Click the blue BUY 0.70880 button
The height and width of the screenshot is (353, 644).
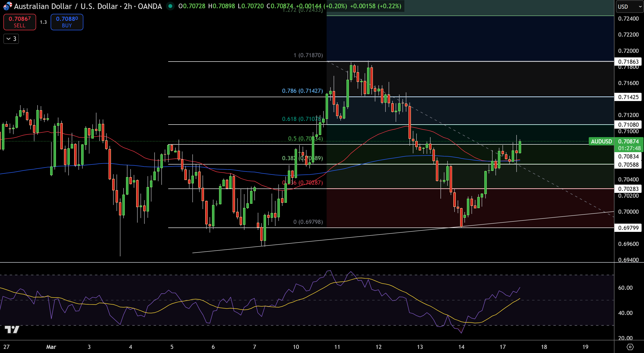click(x=67, y=22)
